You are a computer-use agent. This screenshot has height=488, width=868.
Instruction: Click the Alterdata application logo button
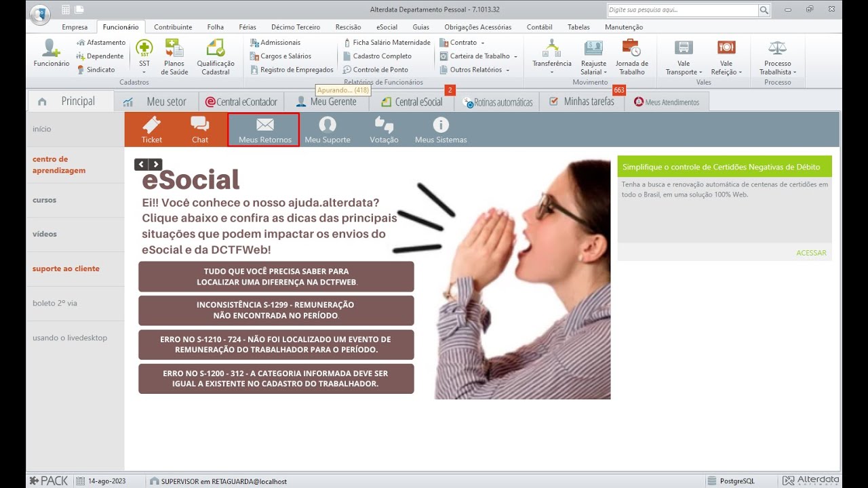pos(40,14)
